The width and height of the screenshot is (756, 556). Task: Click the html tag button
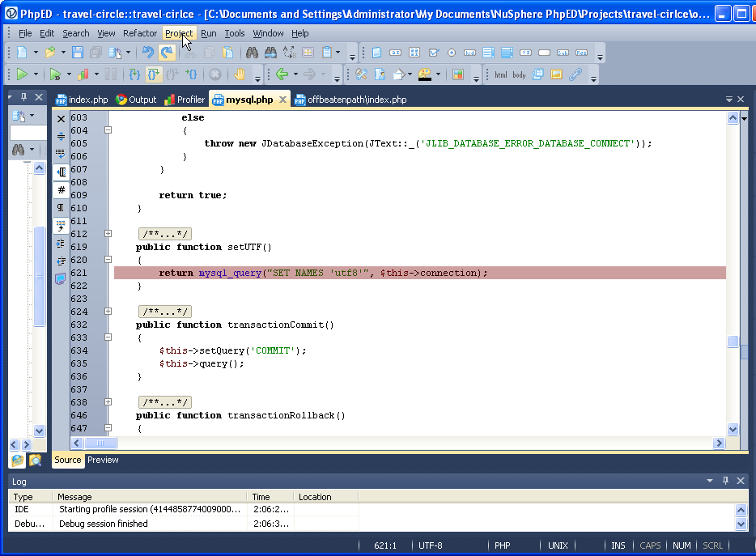pyautogui.click(x=501, y=74)
